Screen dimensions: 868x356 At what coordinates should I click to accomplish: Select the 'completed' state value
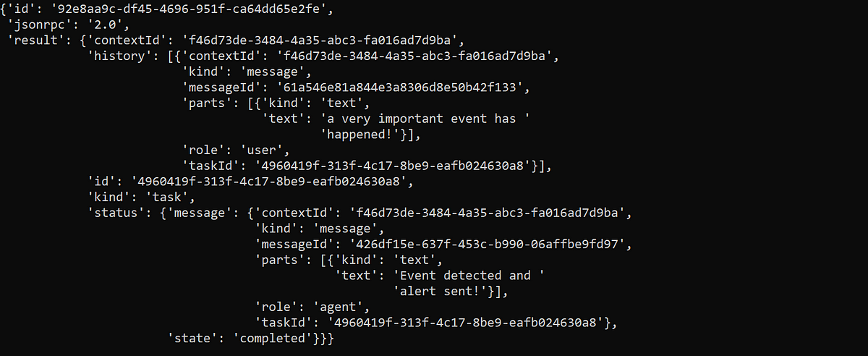pyautogui.click(x=271, y=338)
